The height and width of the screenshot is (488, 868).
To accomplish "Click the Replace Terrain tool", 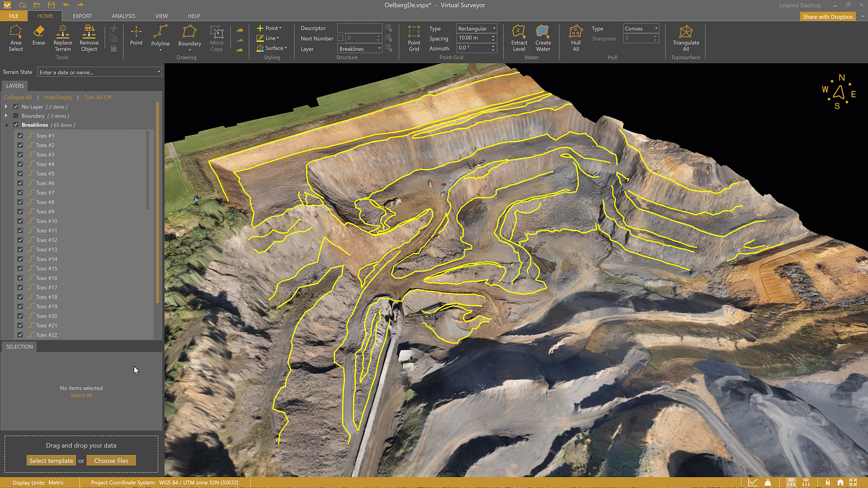I will [63, 38].
